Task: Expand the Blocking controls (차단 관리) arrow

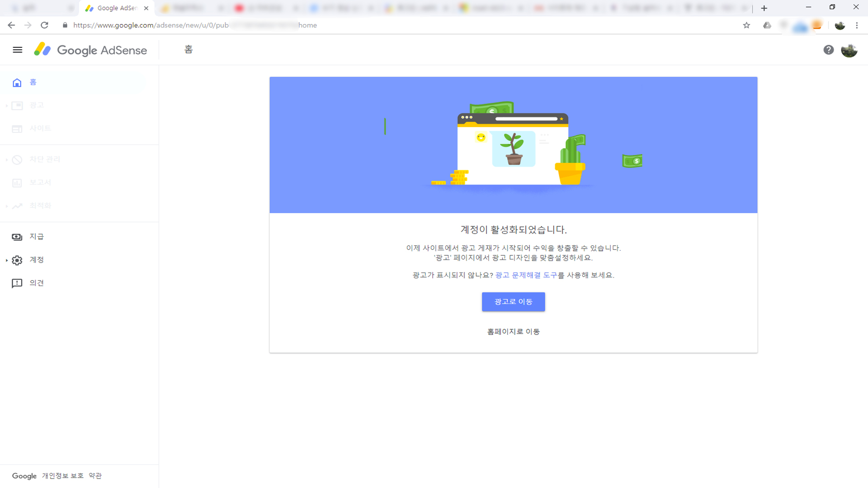Action: [x=7, y=160]
